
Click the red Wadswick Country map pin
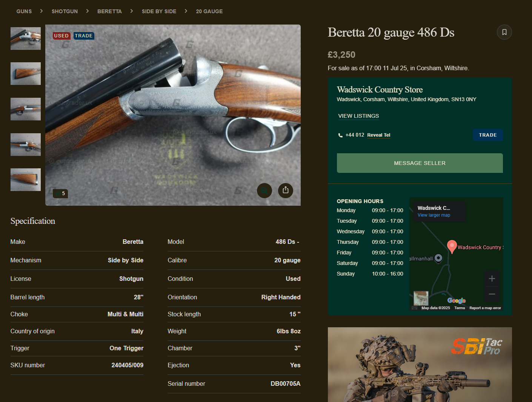452,247
